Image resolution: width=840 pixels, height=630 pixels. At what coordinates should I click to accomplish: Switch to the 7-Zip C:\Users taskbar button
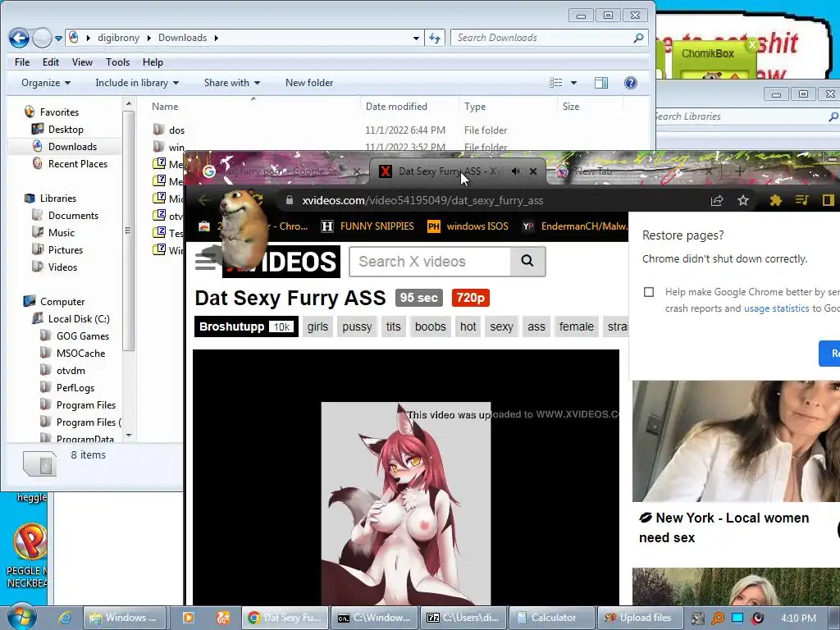pos(463,618)
